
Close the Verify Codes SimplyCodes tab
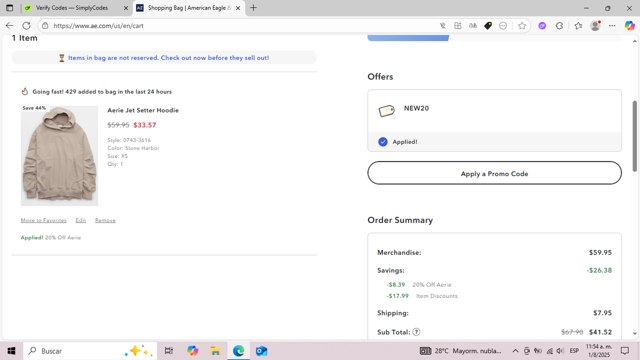pos(126,8)
